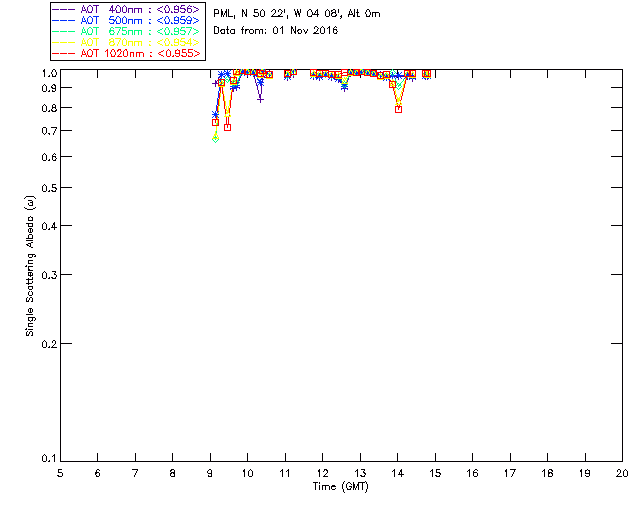The height and width of the screenshot is (512, 640).
Task: Click the x-axis tick label 12
Action: (322, 473)
